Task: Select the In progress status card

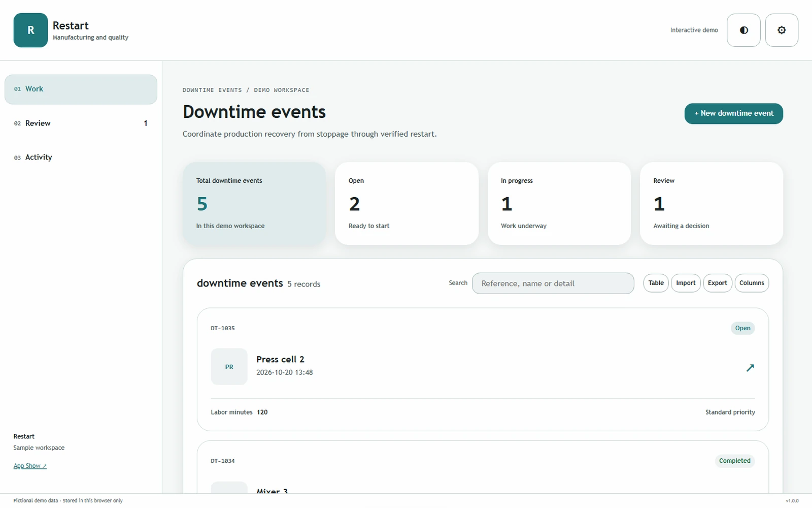Action: pos(559,203)
